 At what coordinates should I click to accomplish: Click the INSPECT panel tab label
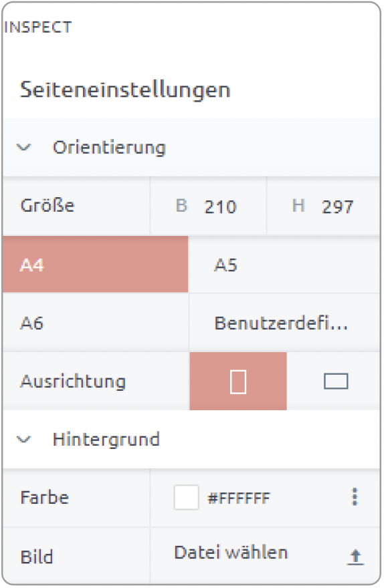37,27
